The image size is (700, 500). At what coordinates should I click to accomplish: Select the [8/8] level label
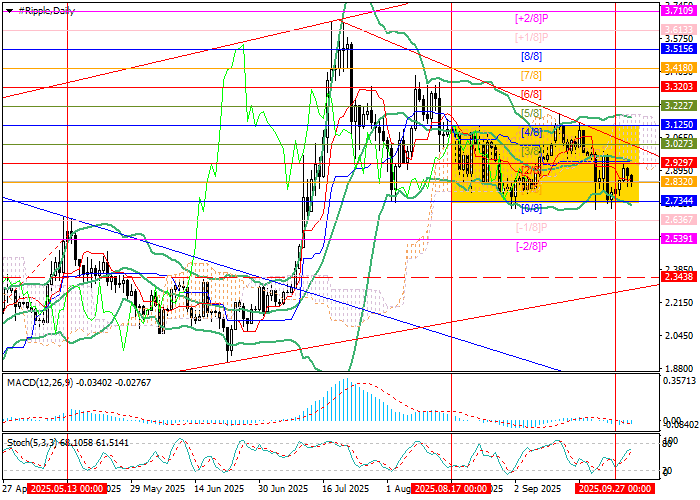(x=531, y=56)
